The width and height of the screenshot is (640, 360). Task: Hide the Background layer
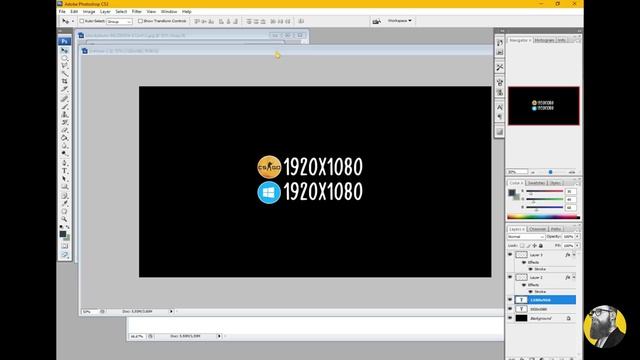coord(510,318)
